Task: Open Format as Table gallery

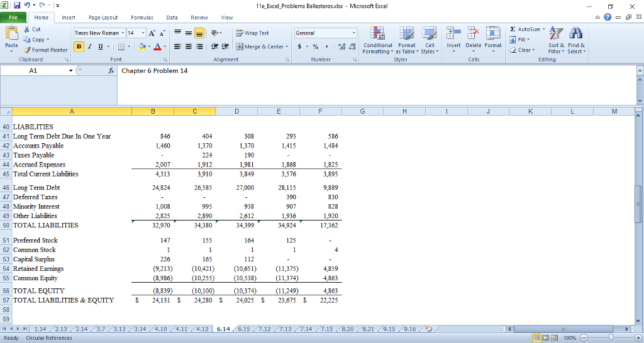Action: [x=407, y=40]
